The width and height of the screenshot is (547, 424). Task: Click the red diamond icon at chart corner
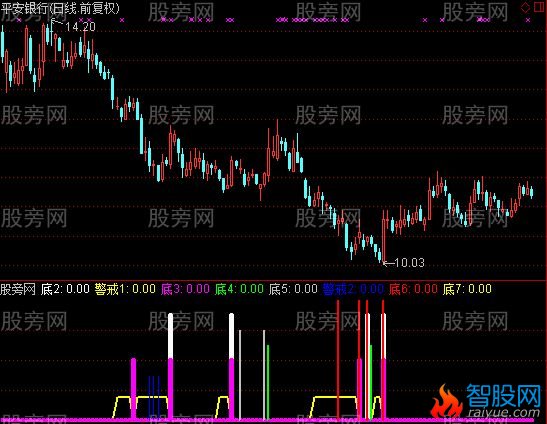(525, 8)
